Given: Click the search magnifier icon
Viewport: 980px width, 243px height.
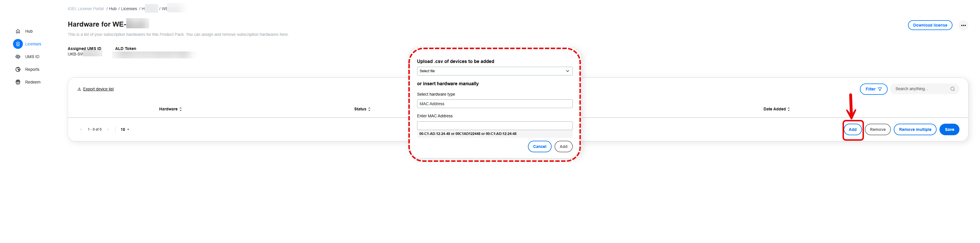Looking at the screenshot, I should click(x=953, y=88).
